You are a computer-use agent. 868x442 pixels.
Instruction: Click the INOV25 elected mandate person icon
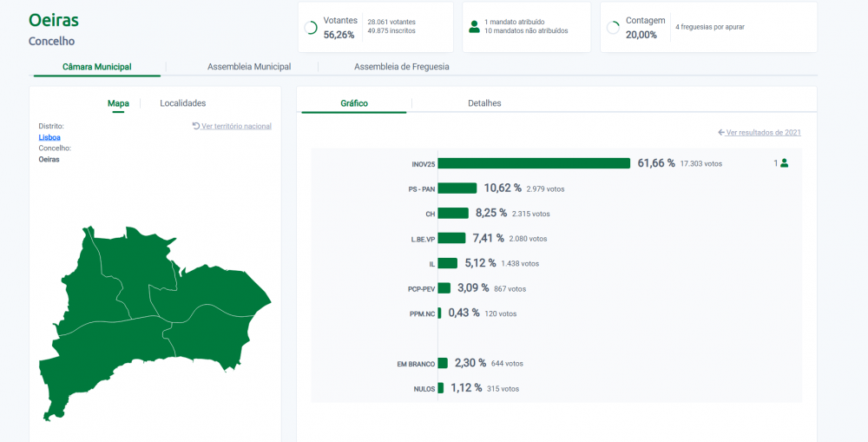784,163
